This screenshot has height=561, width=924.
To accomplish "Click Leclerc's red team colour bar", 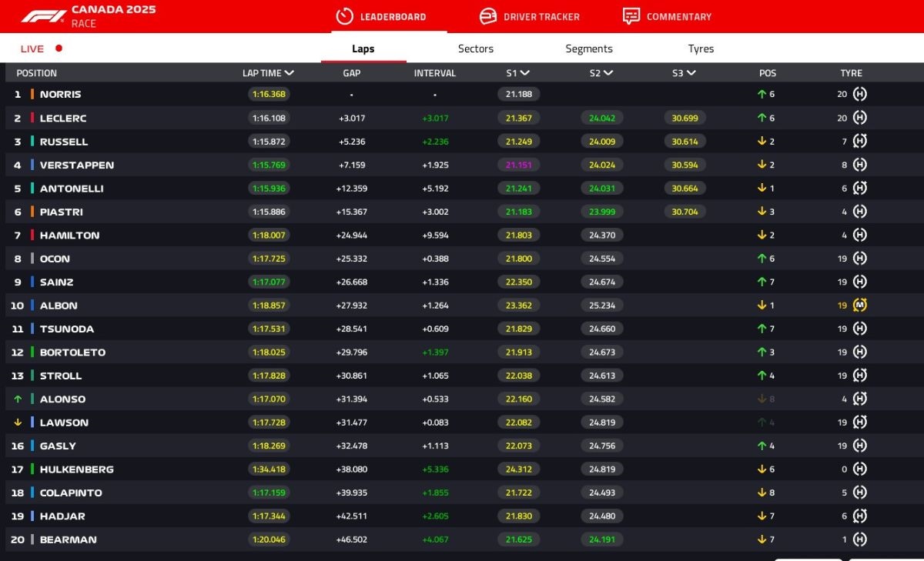I will [x=32, y=119].
